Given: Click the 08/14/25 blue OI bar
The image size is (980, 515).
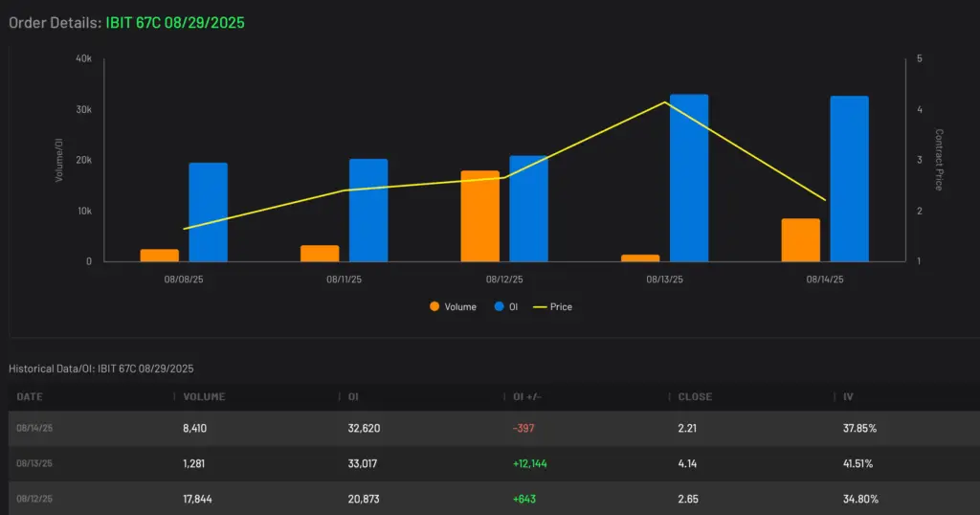Looking at the screenshot, I should point(850,179).
